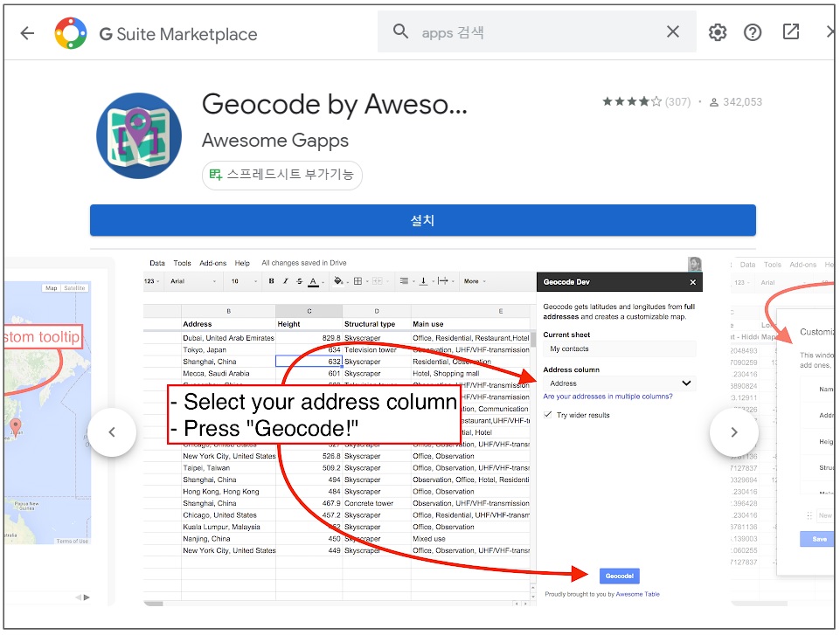Select the Main use header cell
Screen dimensions: 840x635
470,324
